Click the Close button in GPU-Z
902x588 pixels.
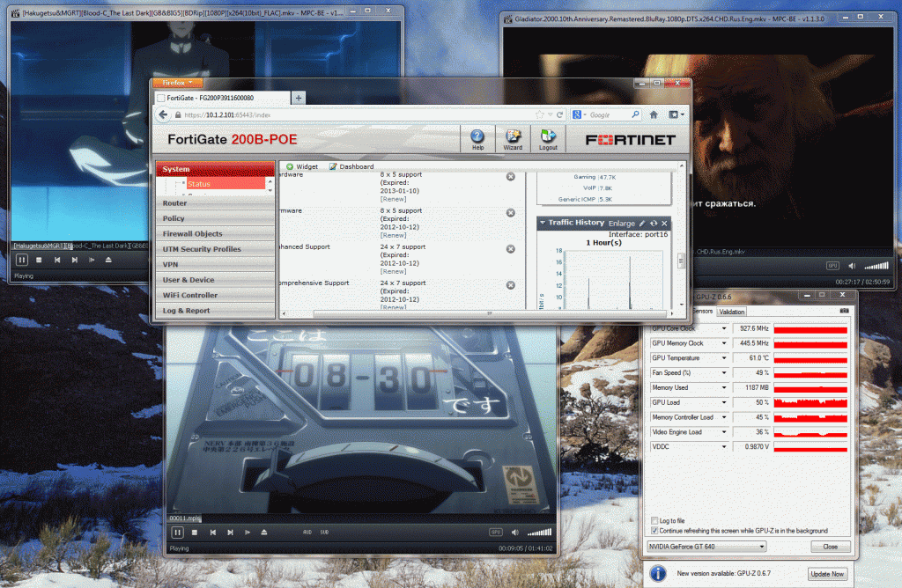(830, 547)
